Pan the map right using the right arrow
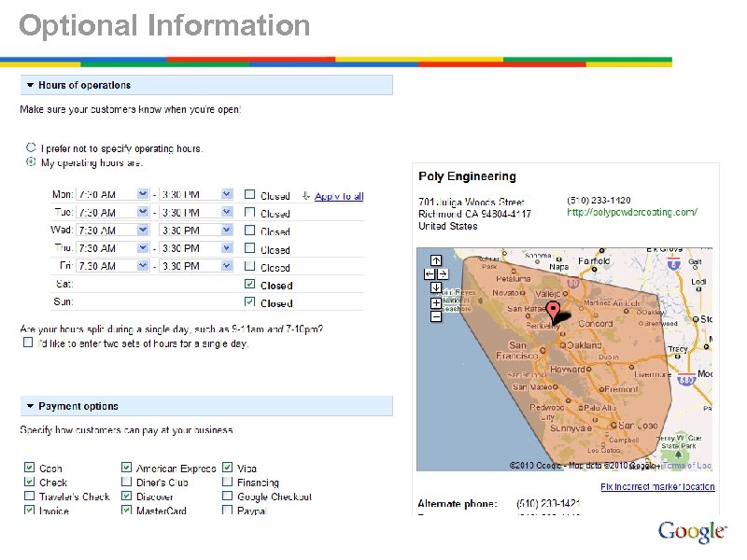This screenshot has height=560, width=747. pyautogui.click(x=444, y=274)
